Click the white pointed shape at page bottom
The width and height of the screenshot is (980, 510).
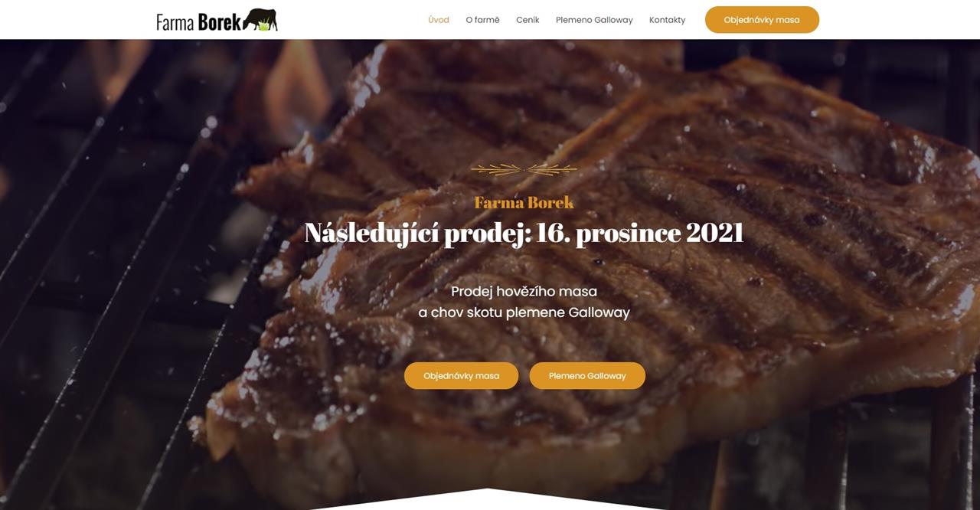tap(488, 500)
